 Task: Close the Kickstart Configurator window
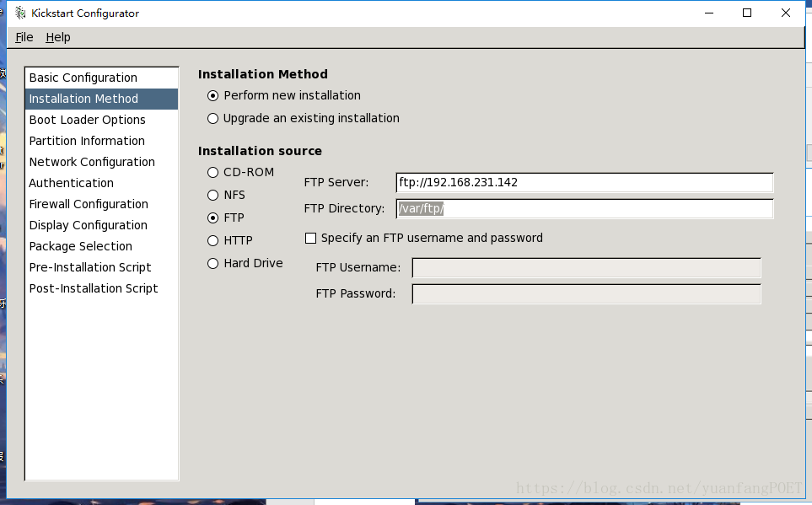786,13
